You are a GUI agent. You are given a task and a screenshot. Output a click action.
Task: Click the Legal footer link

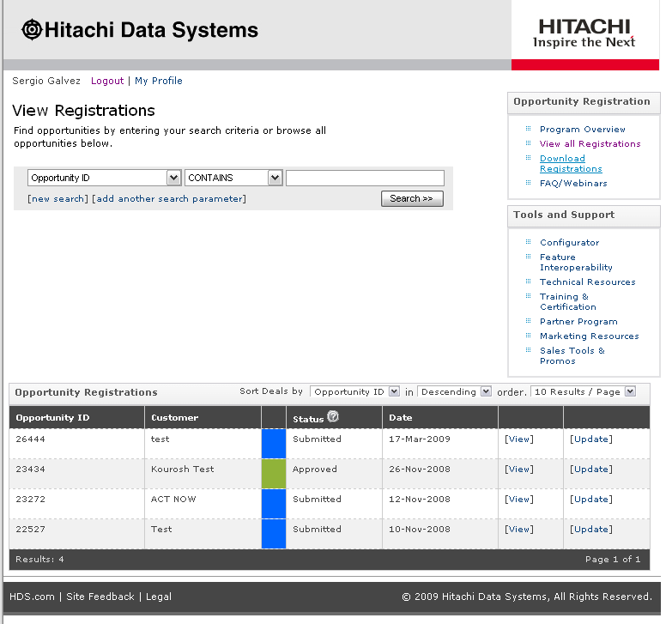159,597
